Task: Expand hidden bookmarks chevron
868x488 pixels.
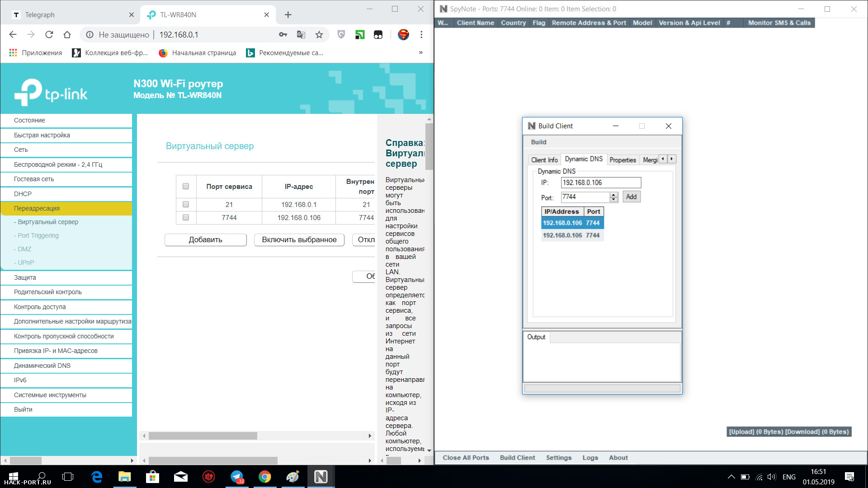Action: pos(420,52)
